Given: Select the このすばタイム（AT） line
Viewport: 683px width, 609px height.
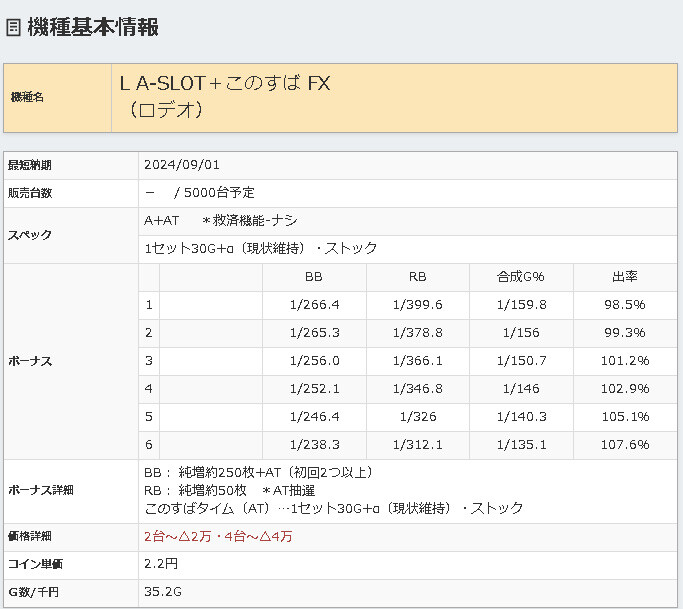Looking at the screenshot, I should [x=334, y=508].
